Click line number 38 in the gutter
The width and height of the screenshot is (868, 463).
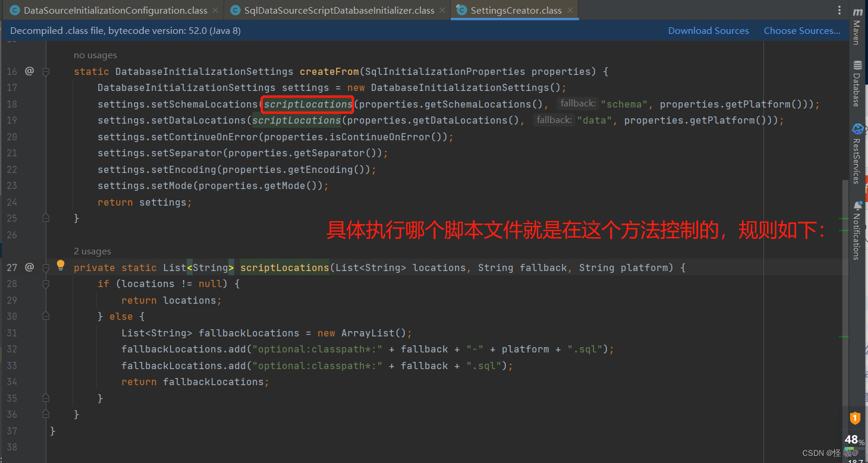coord(12,448)
